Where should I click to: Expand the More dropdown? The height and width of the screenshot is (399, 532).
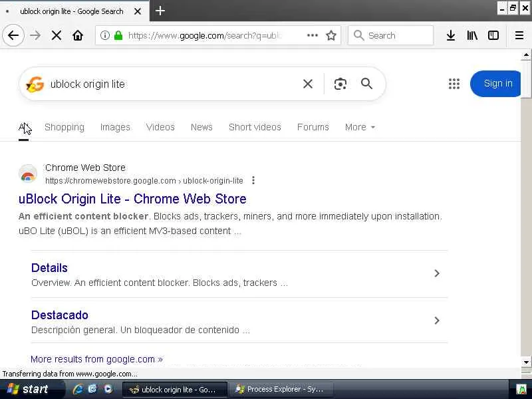coord(360,127)
